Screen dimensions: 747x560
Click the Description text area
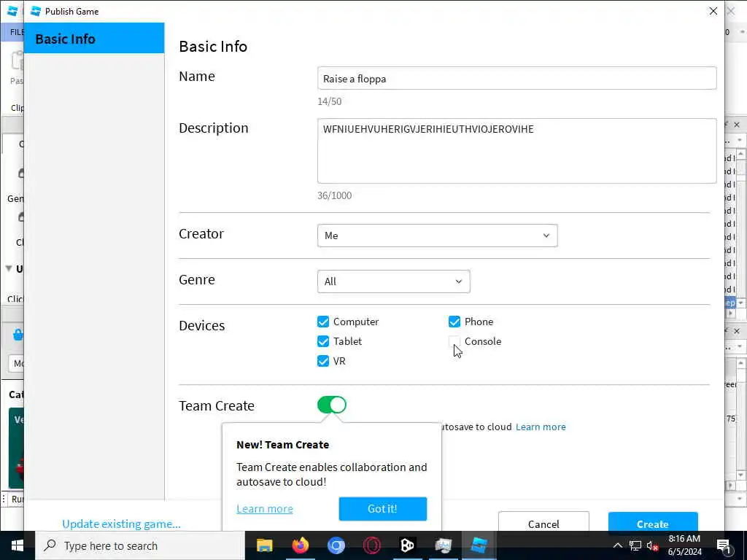pyautogui.click(x=517, y=151)
